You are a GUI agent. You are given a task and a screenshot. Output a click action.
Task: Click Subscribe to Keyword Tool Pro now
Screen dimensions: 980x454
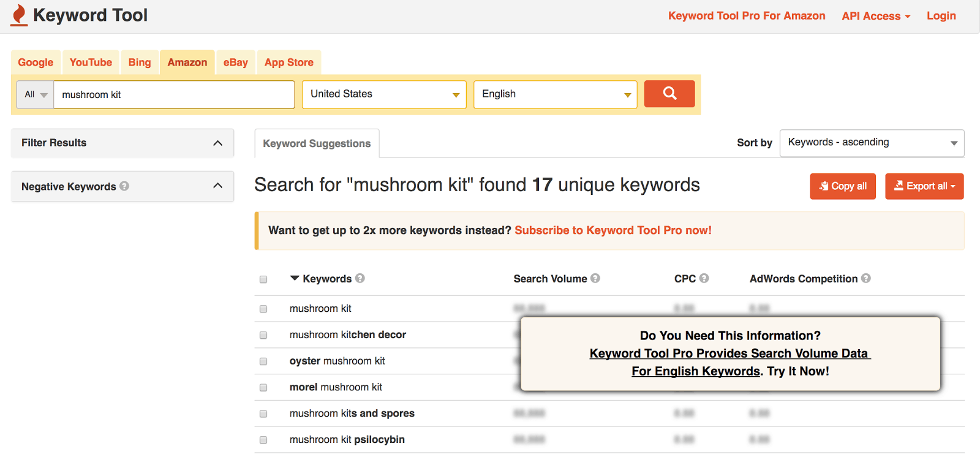pyautogui.click(x=613, y=230)
